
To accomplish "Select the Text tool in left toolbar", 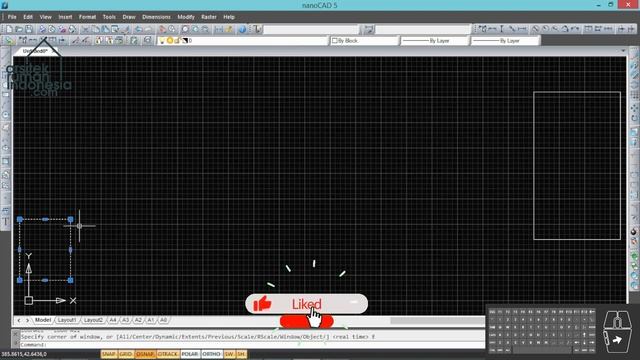I will coord(6,222).
